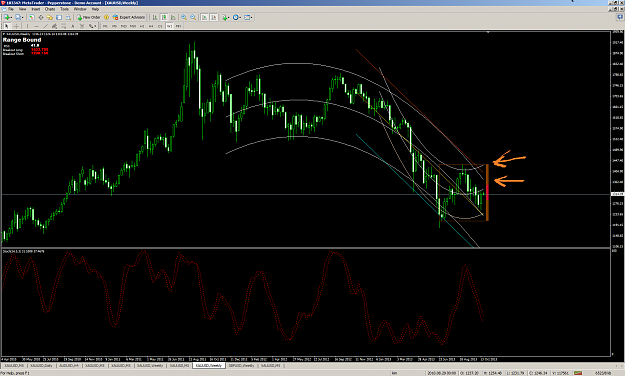The image size is (625, 376).
Task: Toggle chart Auto Scroll
Action: coord(204,17)
